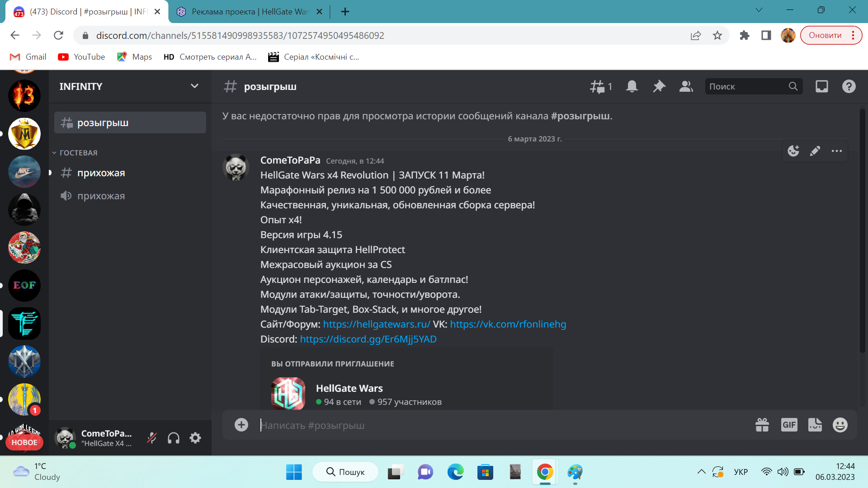Open the Gmail bookmark
The width and height of the screenshot is (868, 488).
pos(28,57)
